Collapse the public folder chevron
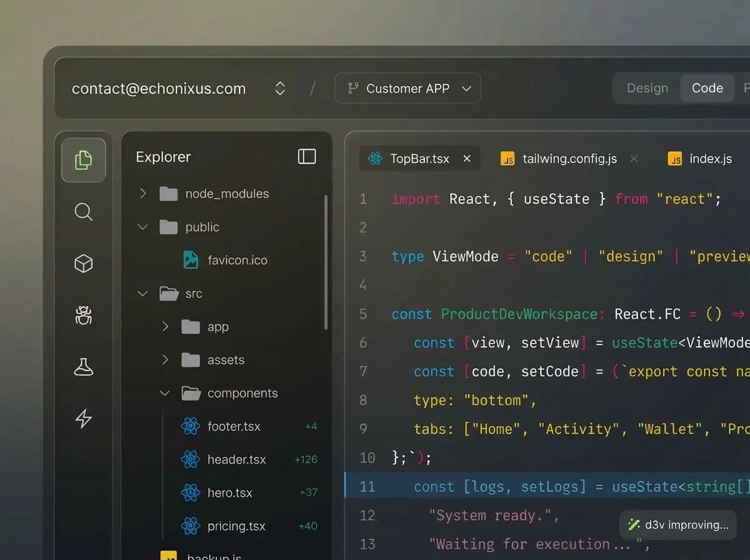750x560 pixels. pyautogui.click(x=142, y=227)
